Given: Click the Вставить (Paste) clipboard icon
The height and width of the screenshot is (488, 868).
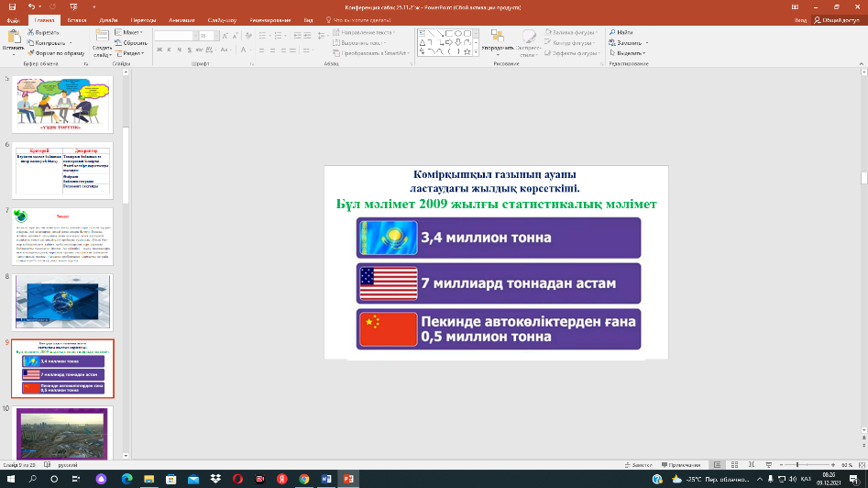Looking at the screenshot, I should click(13, 36).
